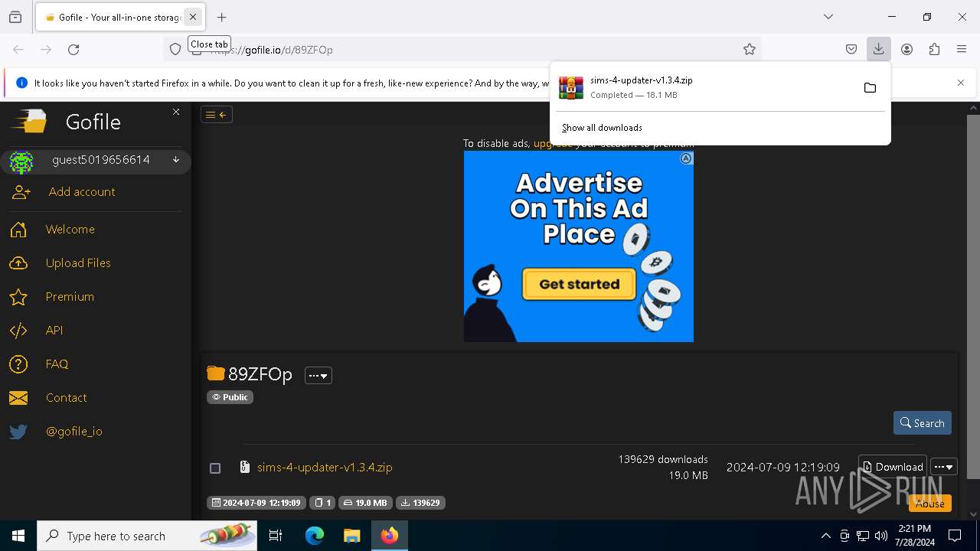
Task: Check the sims-4-updater-v1.3.4.zip checkbox
Action: point(215,468)
